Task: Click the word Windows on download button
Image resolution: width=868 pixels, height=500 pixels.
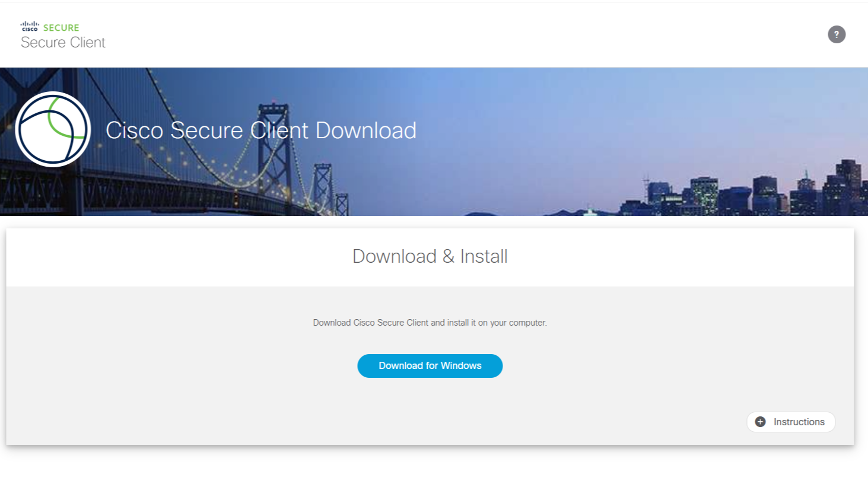Action: (x=461, y=366)
